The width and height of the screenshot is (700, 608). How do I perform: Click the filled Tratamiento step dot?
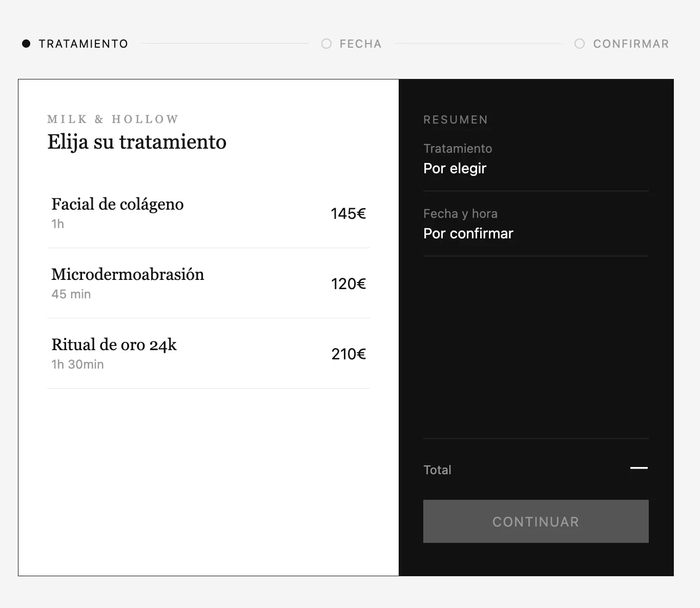point(26,44)
